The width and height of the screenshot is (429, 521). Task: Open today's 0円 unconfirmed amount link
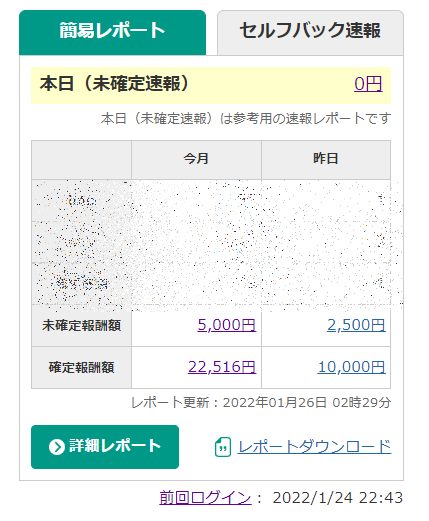[x=368, y=84]
